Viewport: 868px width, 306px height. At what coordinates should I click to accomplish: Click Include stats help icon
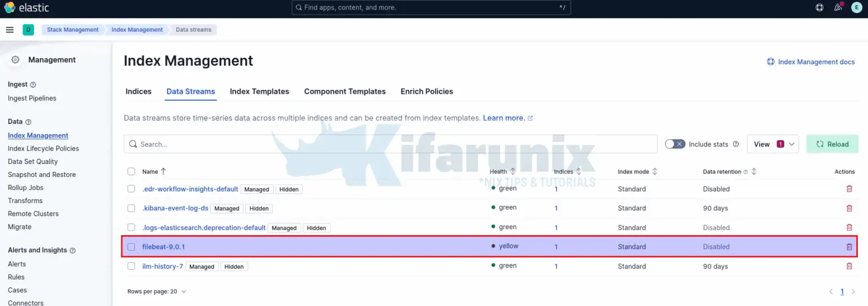[x=736, y=144]
